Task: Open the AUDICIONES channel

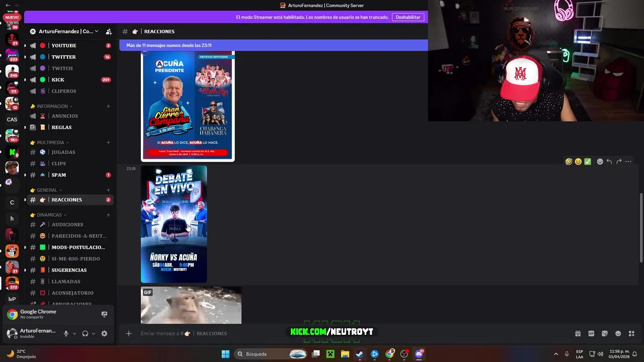Action: (69, 224)
